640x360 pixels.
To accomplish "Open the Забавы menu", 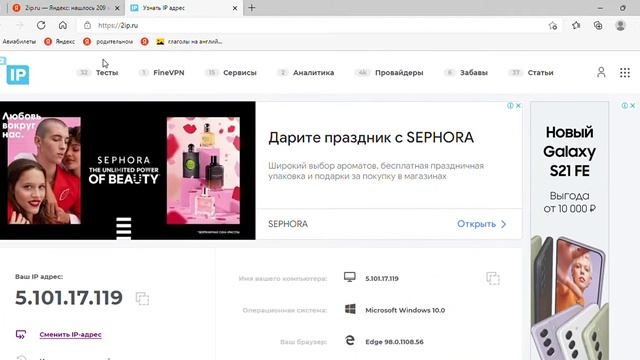I will click(x=473, y=73).
